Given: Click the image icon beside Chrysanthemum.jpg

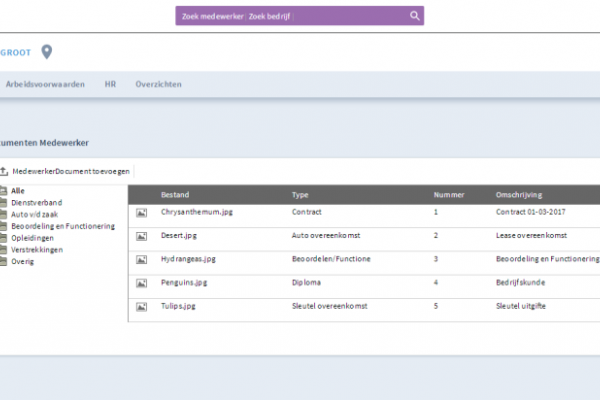Looking at the screenshot, I should click(x=141, y=213).
